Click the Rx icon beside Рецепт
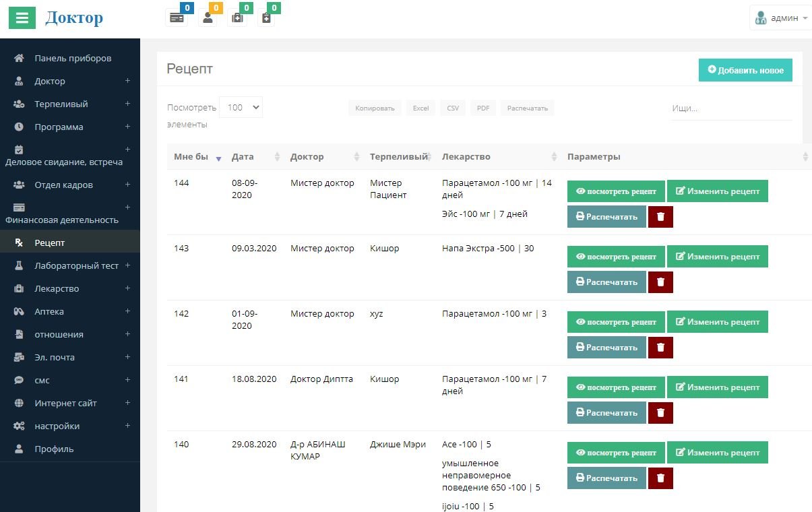The width and height of the screenshot is (812, 512). pyautogui.click(x=19, y=243)
